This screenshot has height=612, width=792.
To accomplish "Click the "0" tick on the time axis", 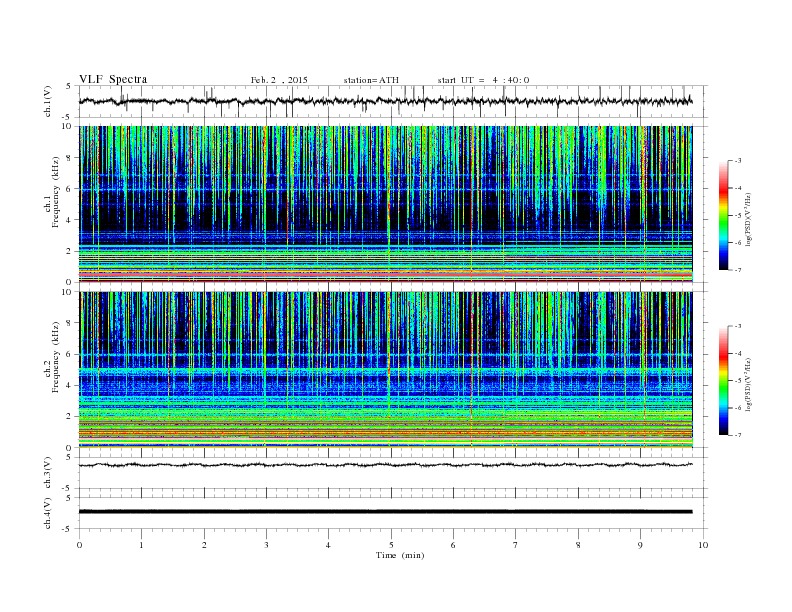I will click(79, 545).
